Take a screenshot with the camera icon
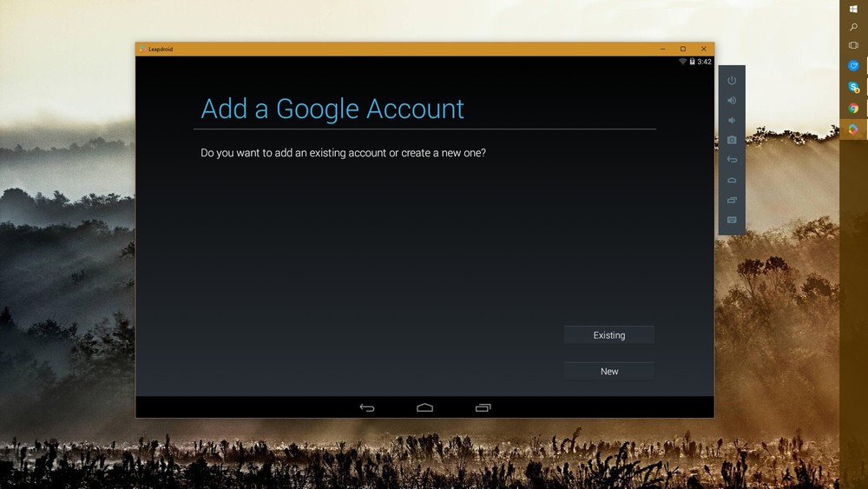Screen dimensions: 868x489 pyautogui.click(x=732, y=140)
